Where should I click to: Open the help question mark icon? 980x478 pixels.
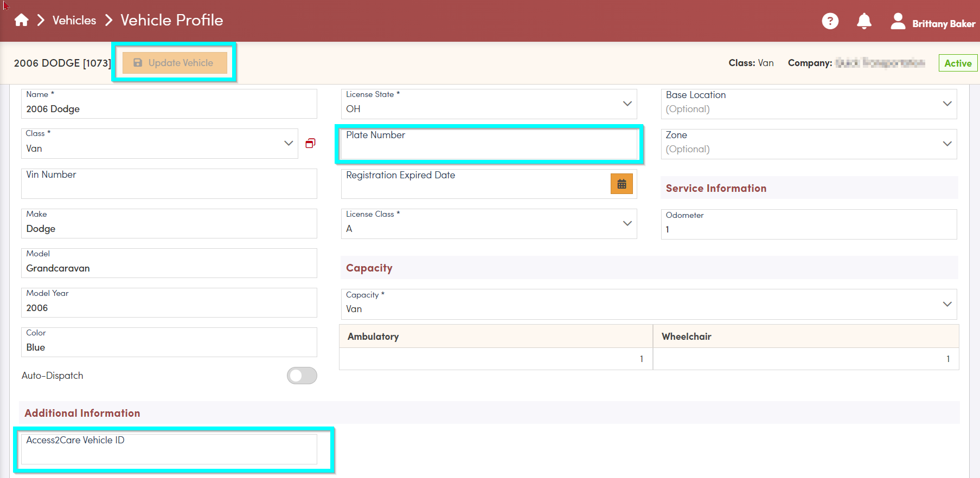pos(830,21)
